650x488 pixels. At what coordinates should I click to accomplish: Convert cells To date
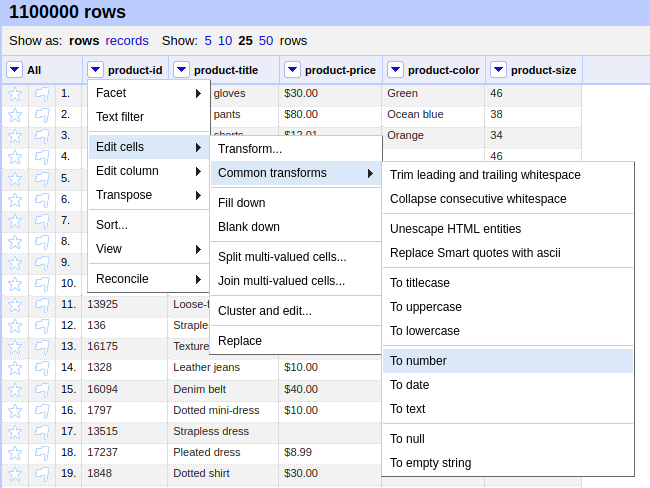[x=508, y=385]
